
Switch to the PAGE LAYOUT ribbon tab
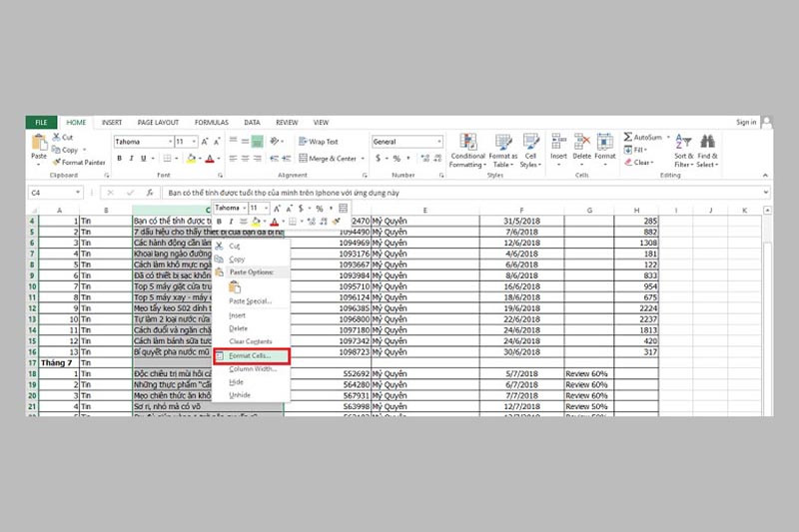click(158, 122)
